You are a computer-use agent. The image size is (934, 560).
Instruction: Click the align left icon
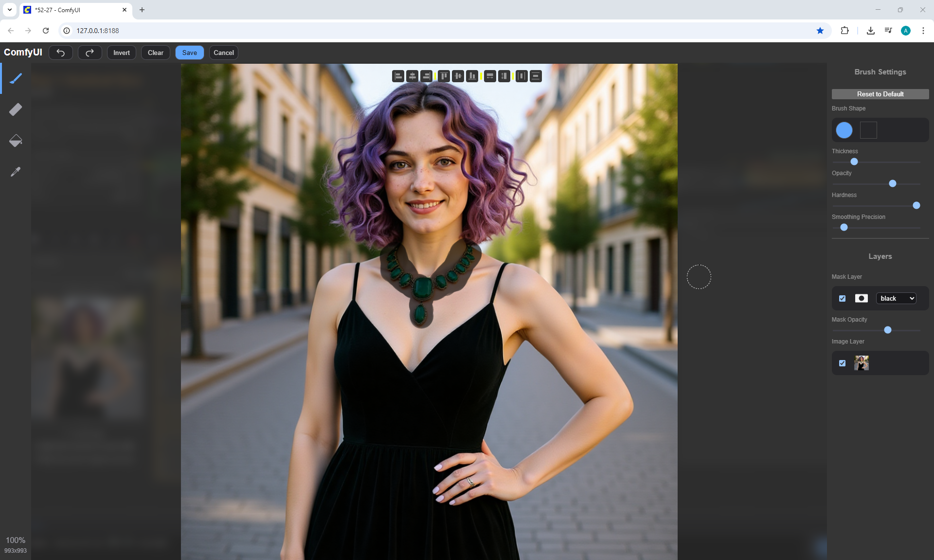coord(398,76)
